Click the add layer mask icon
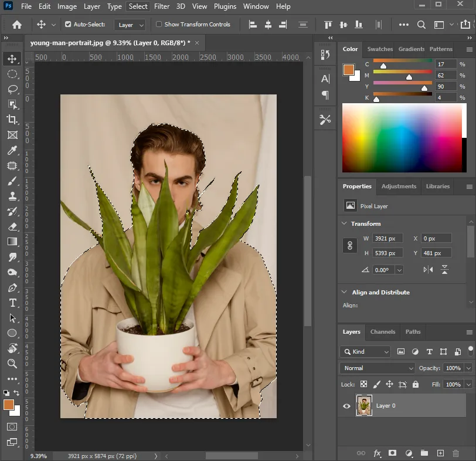 393,453
